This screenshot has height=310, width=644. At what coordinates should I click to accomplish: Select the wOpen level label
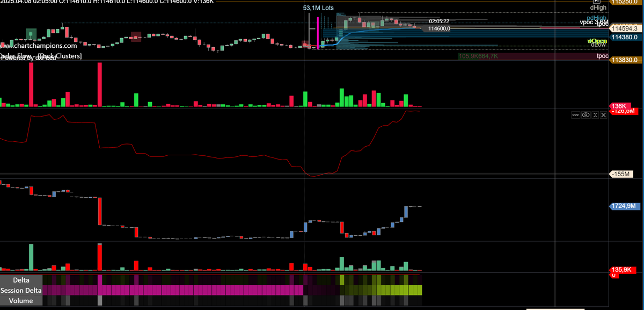597,41
